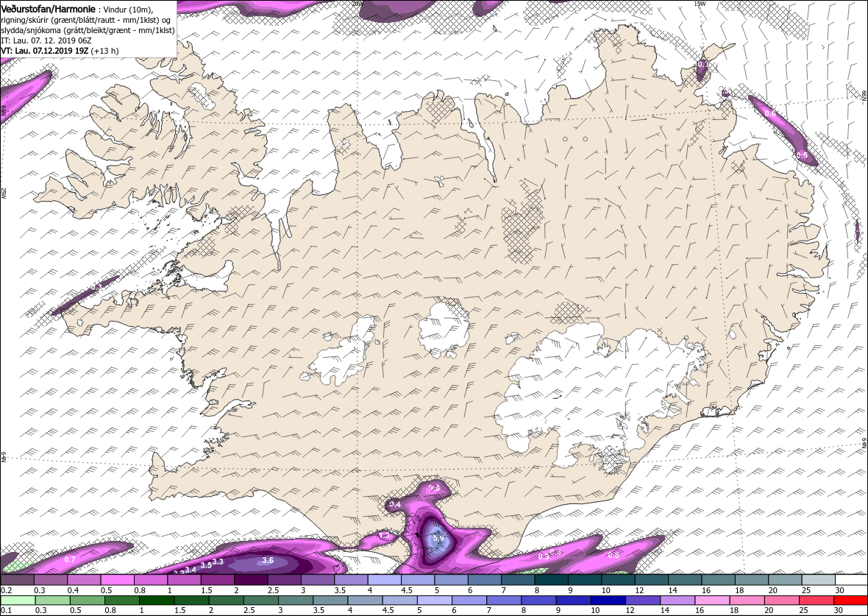868x616 pixels.
Task: Select the 0.1 swatch in lower rain legend
Action: pyautogui.click(x=18, y=601)
